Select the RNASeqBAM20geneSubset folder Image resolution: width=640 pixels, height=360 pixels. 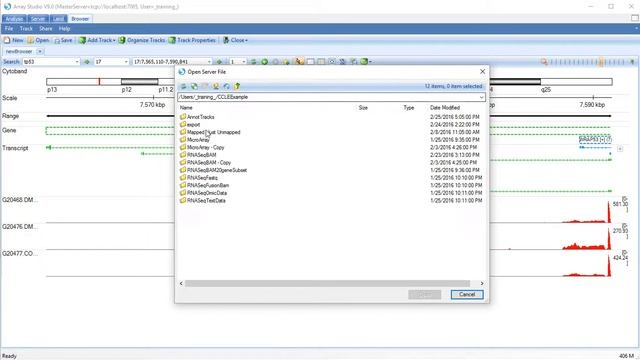(x=213, y=170)
